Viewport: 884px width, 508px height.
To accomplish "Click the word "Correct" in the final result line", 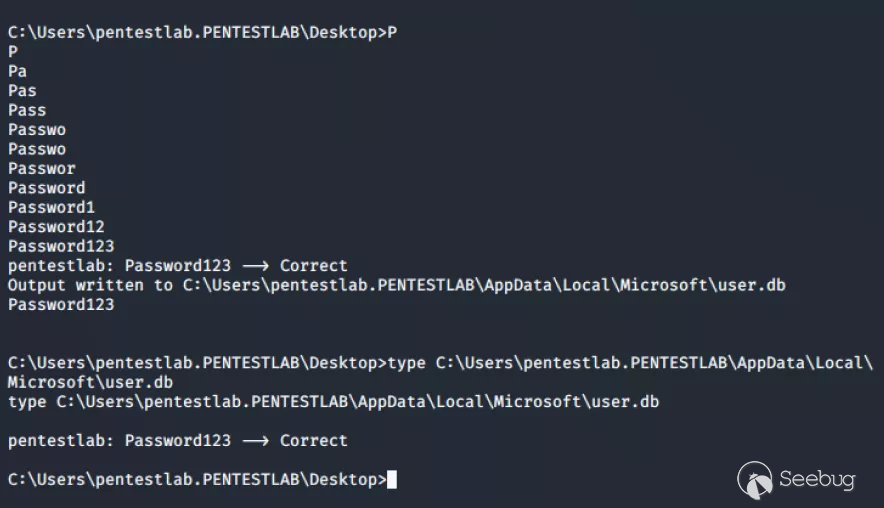I will 313,440.
